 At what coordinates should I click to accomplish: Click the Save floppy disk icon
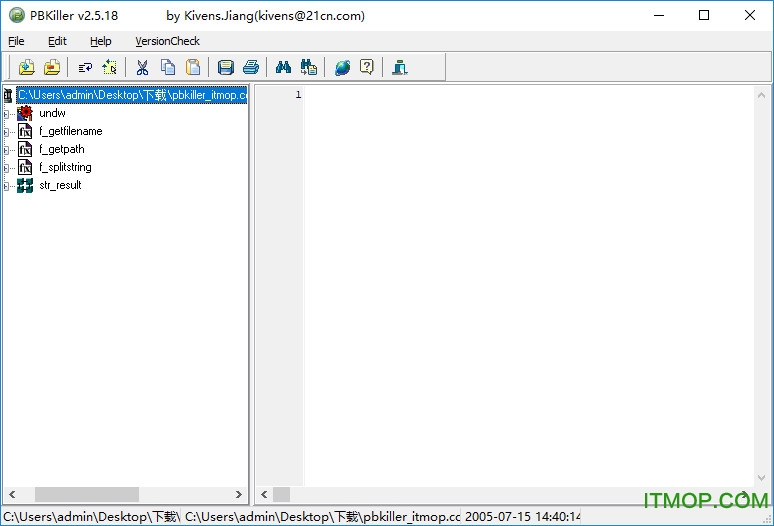point(226,67)
